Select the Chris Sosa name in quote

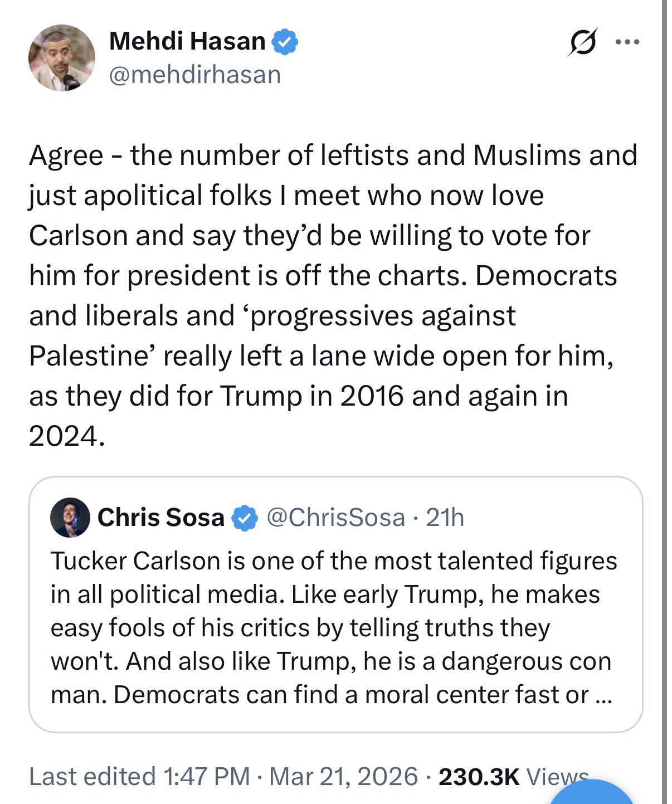click(x=160, y=518)
